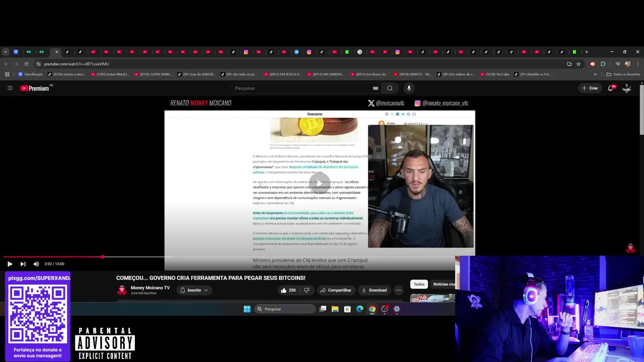Viewport: 644px width, 362px height.
Task: Click the youtube.com address bar URL
Action: pos(76,64)
